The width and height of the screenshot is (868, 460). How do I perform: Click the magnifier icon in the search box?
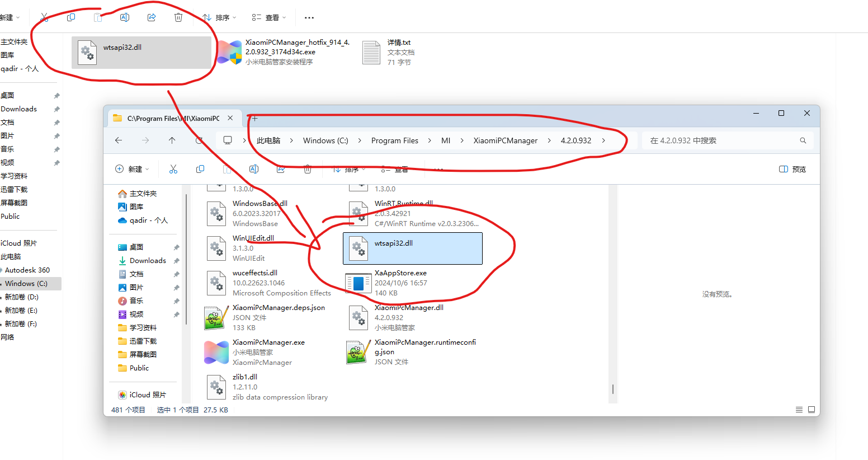[803, 140]
